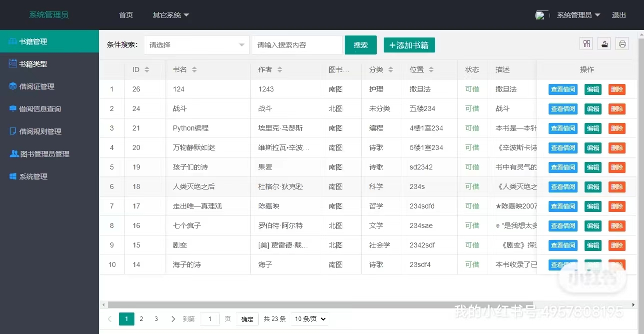Click the 添加书籍 button
Viewport: 644px width, 334px height.
click(x=409, y=45)
